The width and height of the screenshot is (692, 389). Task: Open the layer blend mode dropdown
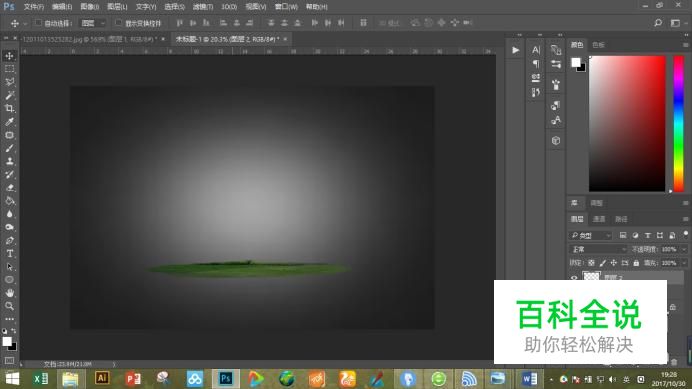598,249
